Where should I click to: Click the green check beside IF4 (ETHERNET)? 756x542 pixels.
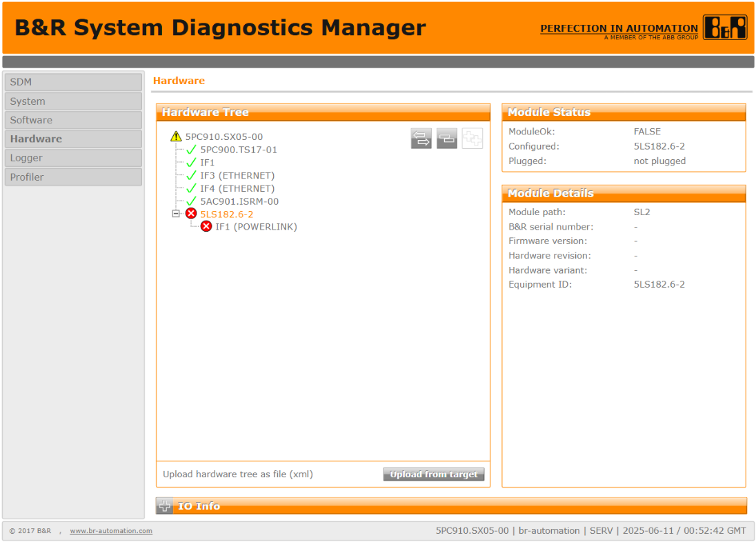coord(191,188)
